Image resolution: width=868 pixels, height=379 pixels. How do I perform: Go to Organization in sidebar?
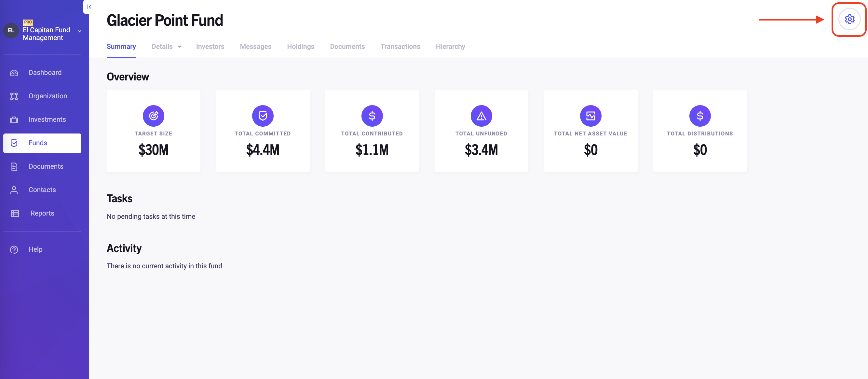tap(42, 96)
